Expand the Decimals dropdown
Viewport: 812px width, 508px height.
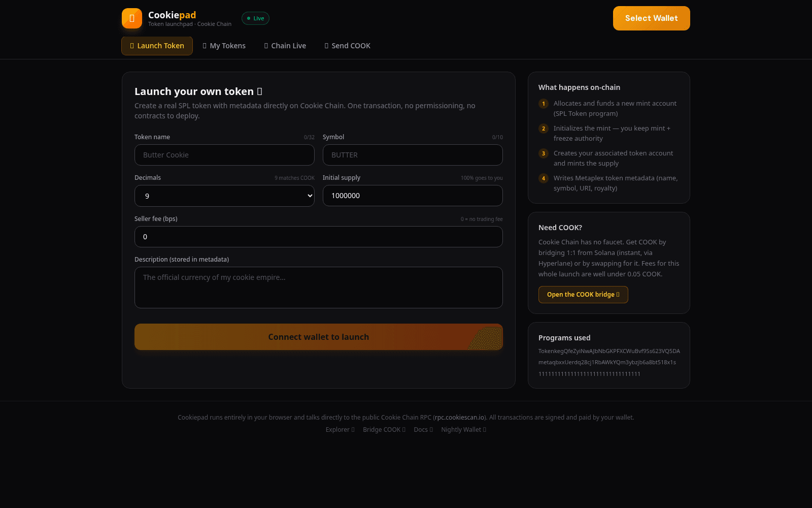pyautogui.click(x=224, y=196)
